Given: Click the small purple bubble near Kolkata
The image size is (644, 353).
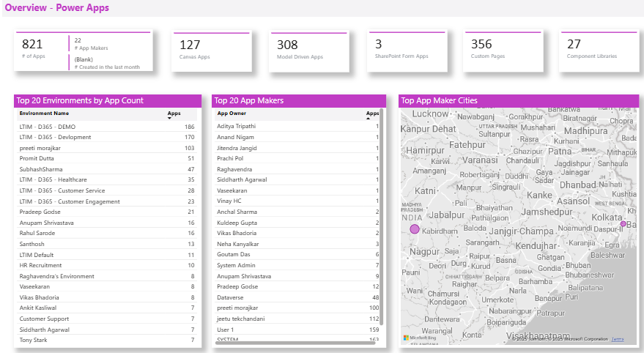Looking at the screenshot, I should tap(623, 224).
